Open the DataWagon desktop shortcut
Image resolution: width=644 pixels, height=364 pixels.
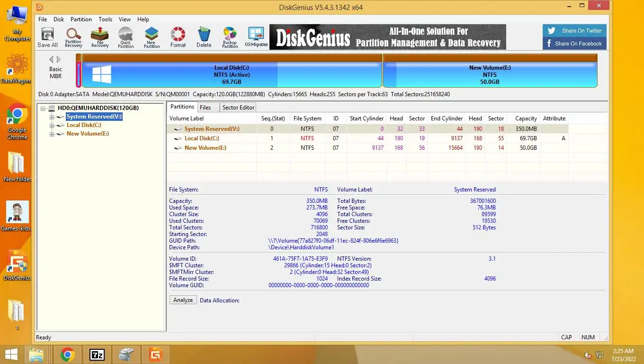[x=18, y=69]
